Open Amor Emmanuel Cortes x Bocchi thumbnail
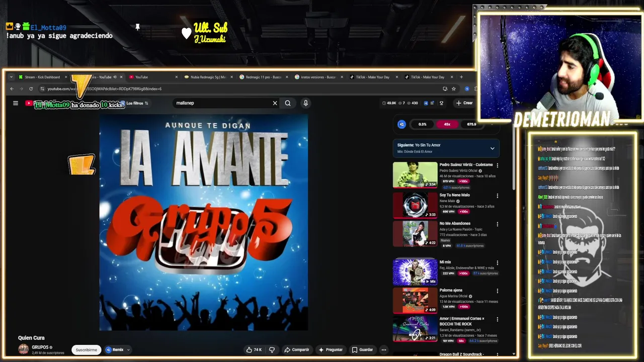Screen dimensions: 644x362 click(415, 329)
